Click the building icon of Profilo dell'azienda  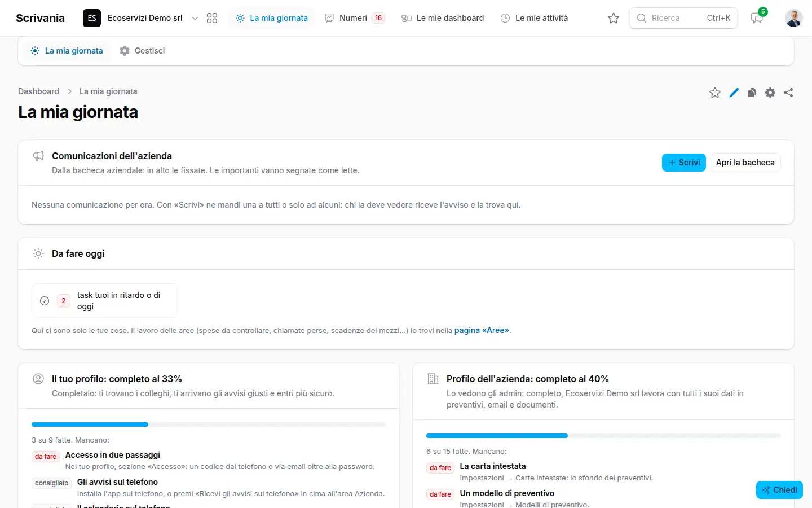pos(433,379)
